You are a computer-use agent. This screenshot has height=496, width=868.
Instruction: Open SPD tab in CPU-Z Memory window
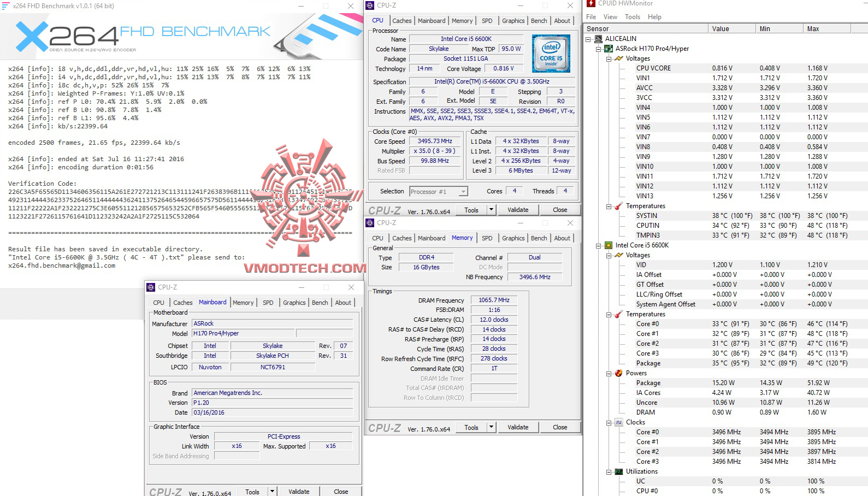click(x=487, y=238)
